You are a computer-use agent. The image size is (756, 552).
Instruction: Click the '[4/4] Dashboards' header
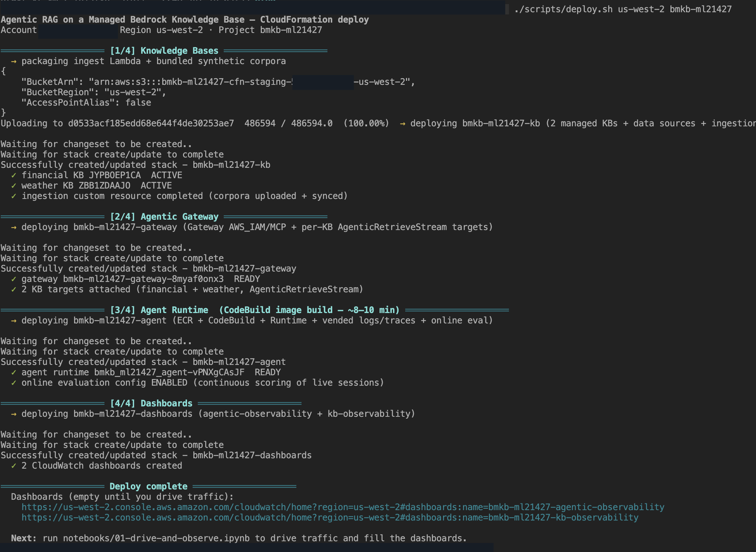(x=151, y=403)
